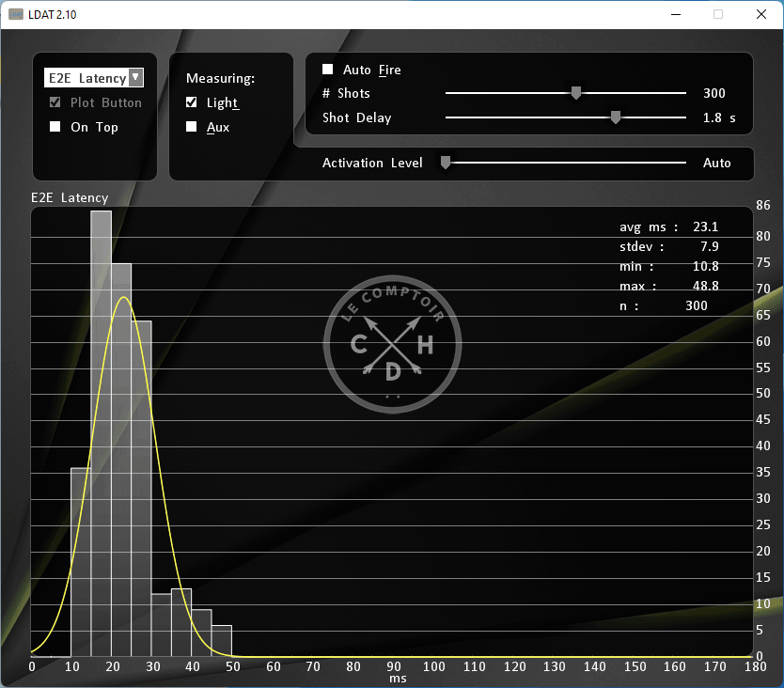784x688 pixels.
Task: Toggle the Plot Button checkbox
Action: click(55, 102)
